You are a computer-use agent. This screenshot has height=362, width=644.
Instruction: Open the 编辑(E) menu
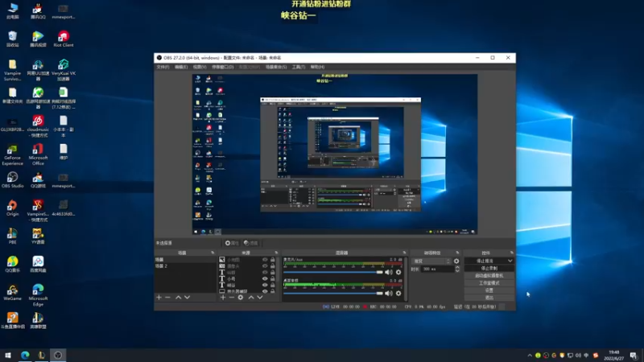click(x=181, y=67)
